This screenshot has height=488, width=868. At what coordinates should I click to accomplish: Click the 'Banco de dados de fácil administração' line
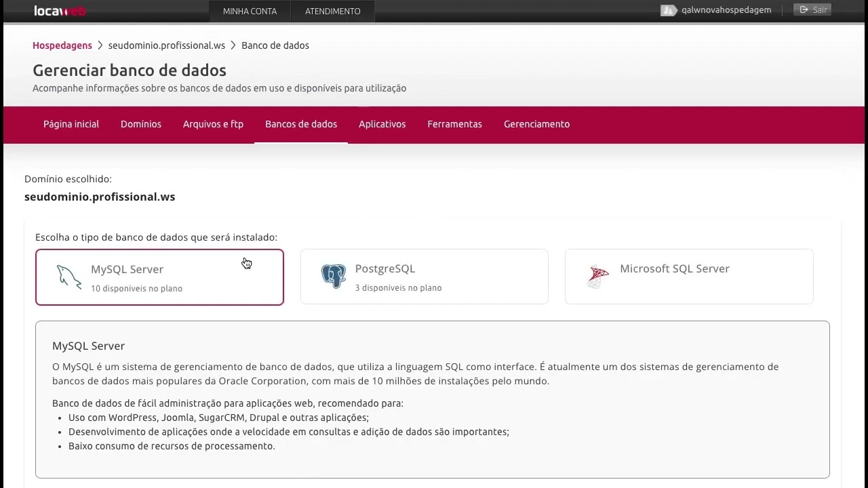coord(228,404)
